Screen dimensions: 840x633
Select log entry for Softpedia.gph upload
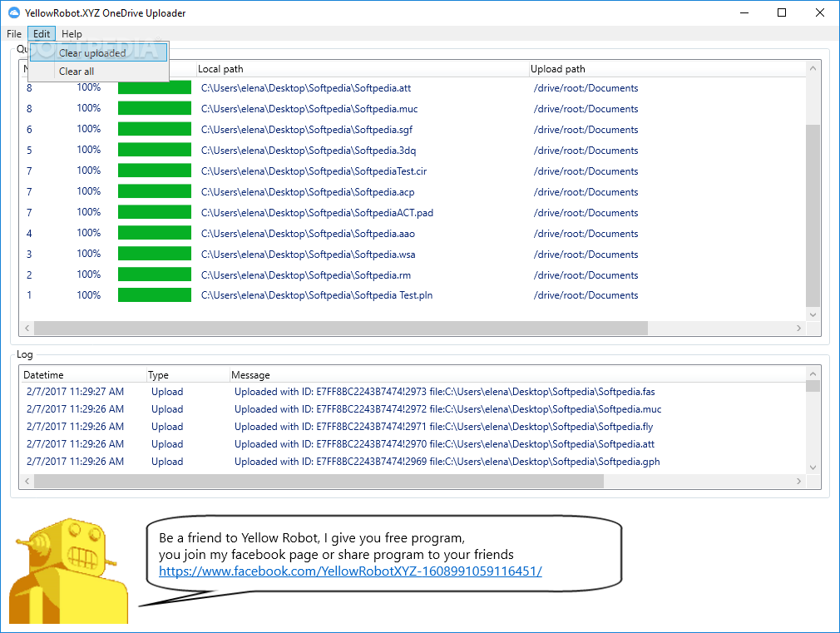(x=413, y=462)
